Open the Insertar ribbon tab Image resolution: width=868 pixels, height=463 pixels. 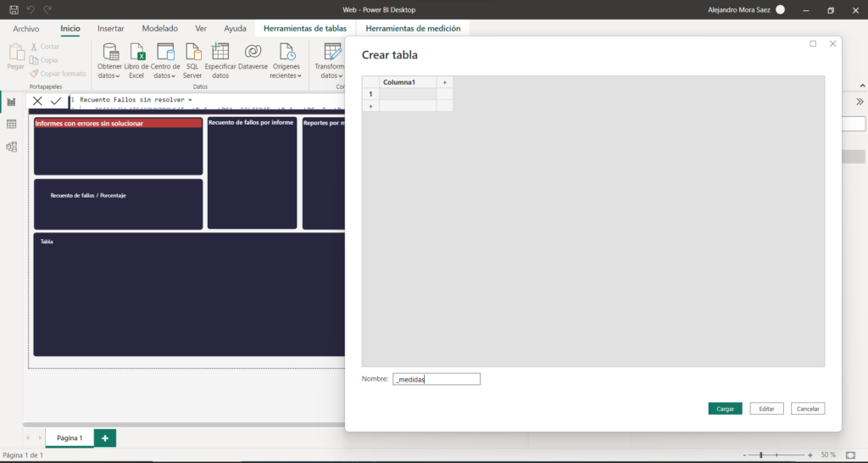110,28
